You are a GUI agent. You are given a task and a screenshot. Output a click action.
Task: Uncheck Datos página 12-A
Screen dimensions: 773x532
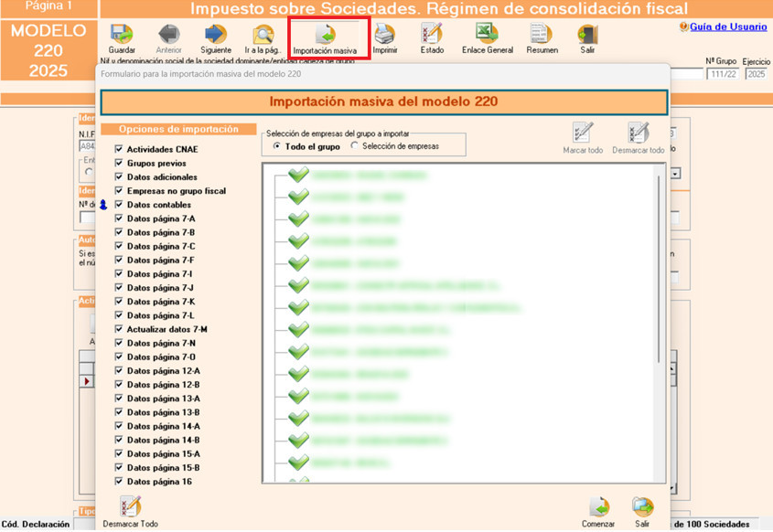pyautogui.click(x=118, y=370)
